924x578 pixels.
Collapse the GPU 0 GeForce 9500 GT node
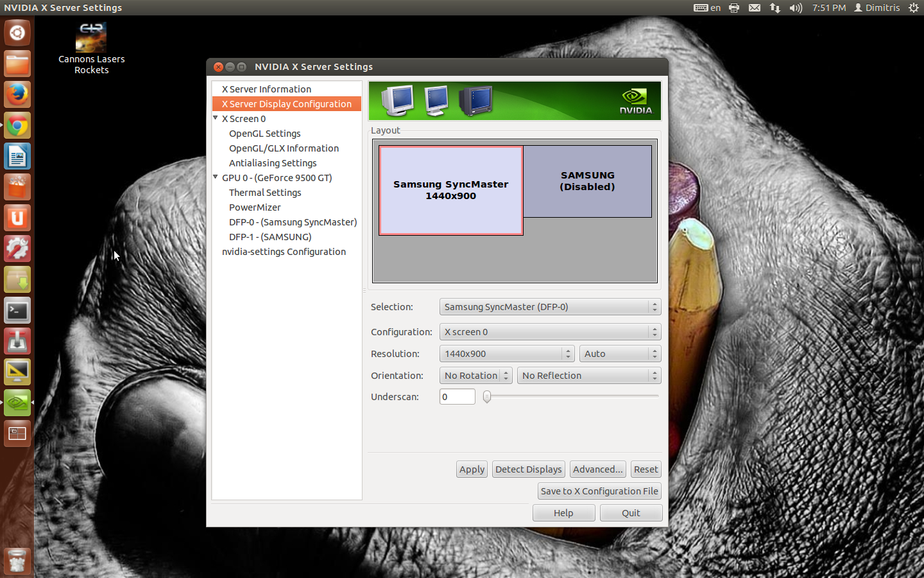coord(216,177)
